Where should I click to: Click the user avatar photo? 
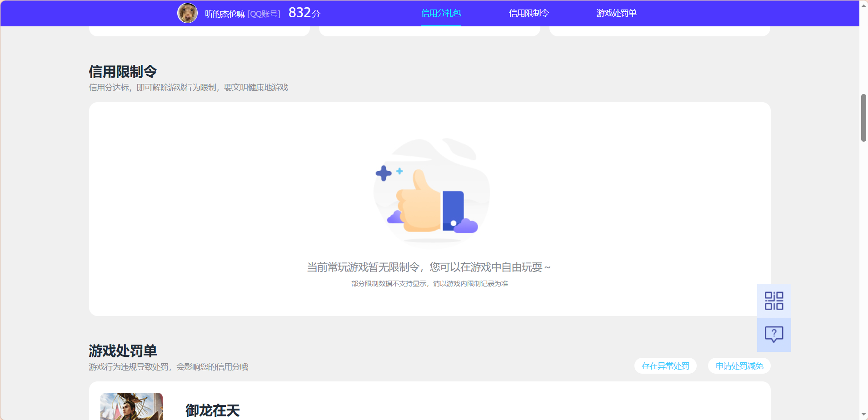point(187,13)
